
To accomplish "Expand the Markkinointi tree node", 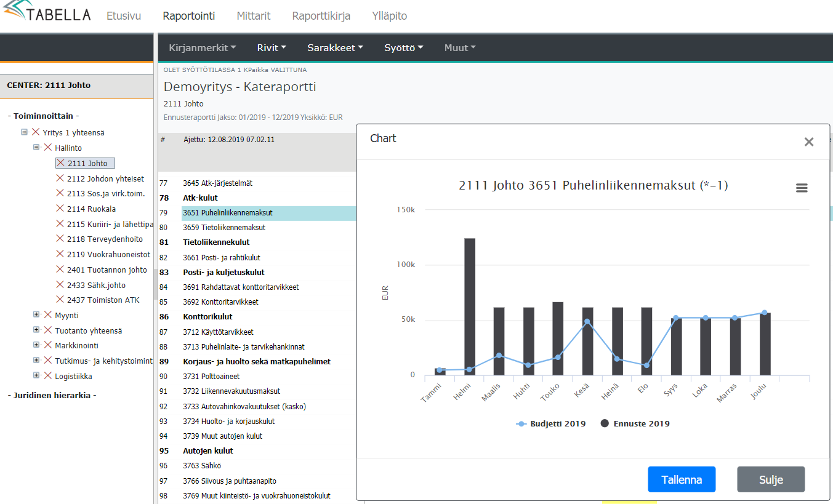I will tap(36, 345).
